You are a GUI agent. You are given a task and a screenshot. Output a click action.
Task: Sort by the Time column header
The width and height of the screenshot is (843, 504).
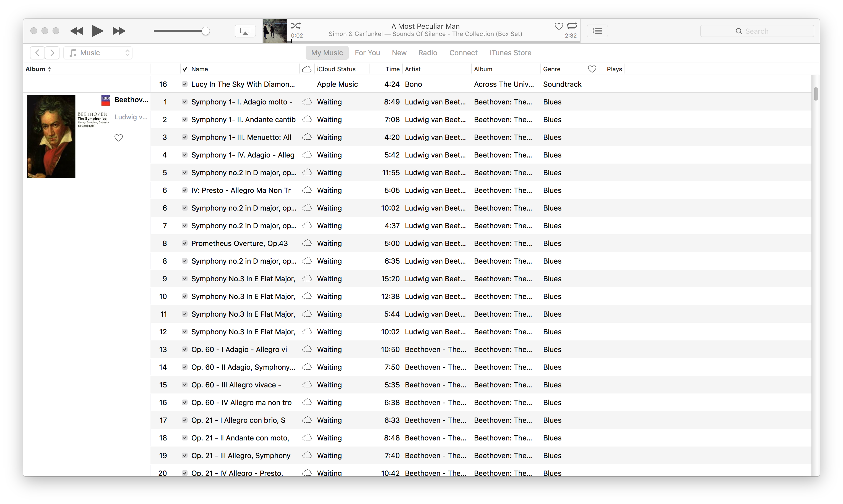pyautogui.click(x=386, y=69)
